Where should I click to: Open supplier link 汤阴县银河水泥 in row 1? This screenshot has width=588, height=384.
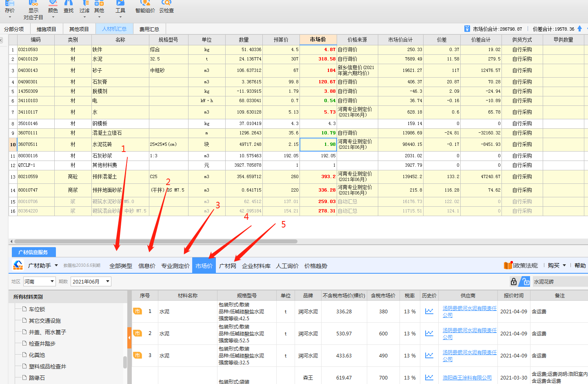470,311
